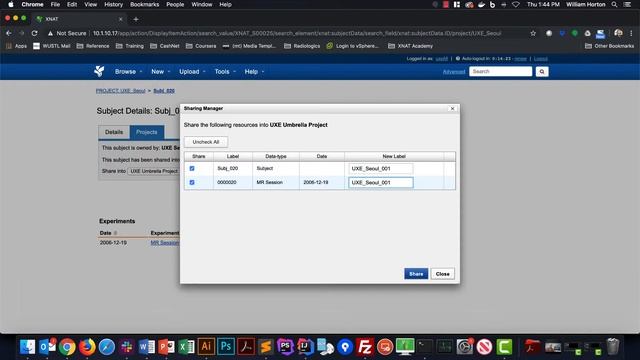
Task: Click the Uncheck All button
Action: tap(206, 142)
